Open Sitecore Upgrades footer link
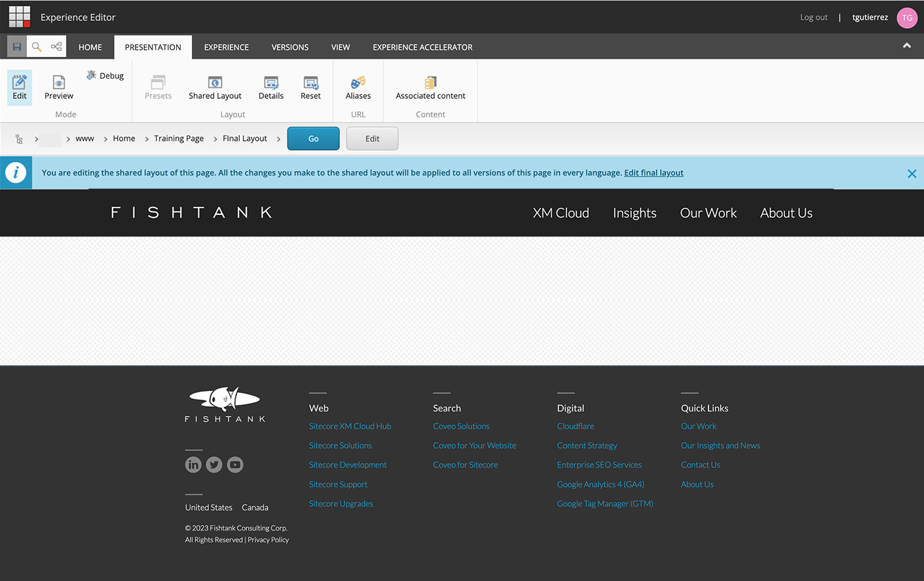This screenshot has width=924, height=581. click(x=341, y=504)
